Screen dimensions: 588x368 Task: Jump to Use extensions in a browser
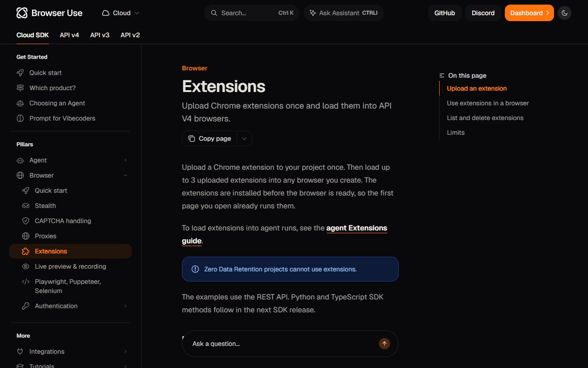(488, 103)
